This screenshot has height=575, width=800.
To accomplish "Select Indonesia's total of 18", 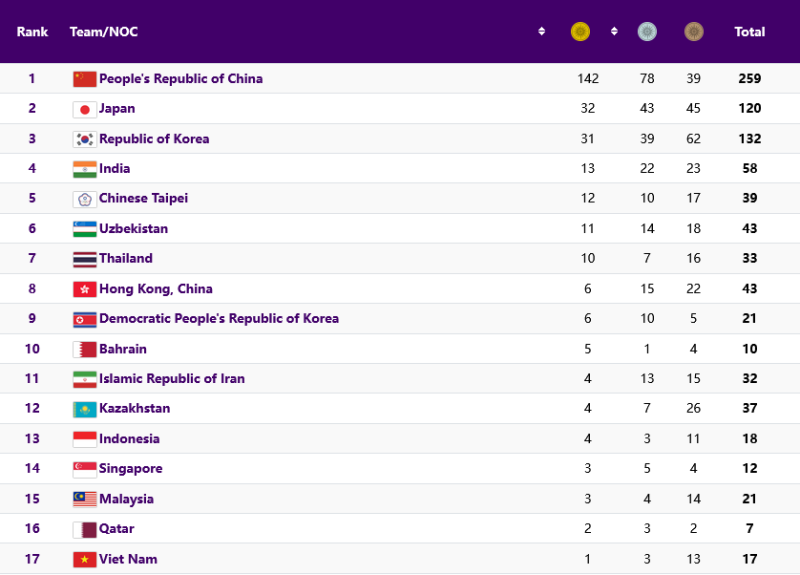I will (x=749, y=439).
